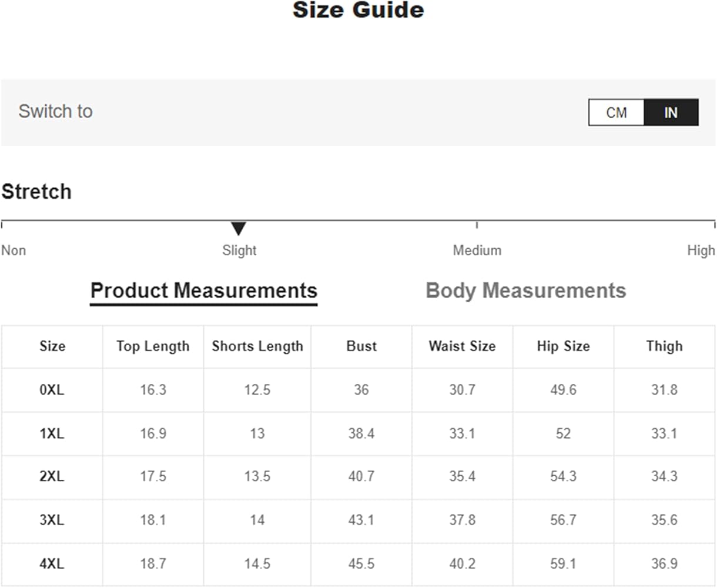Click the Hip Size column header
This screenshot has height=588, width=717.
(563, 346)
